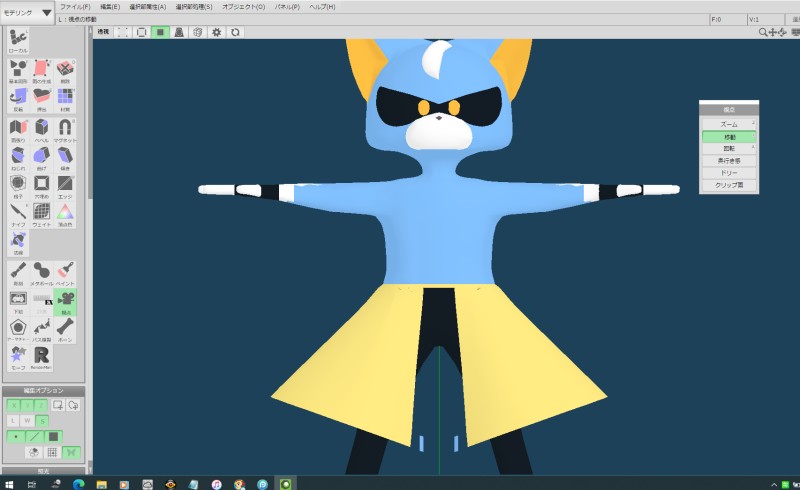Select the 押出 extrude tool
This screenshot has width=800, height=490.
[x=41, y=100]
